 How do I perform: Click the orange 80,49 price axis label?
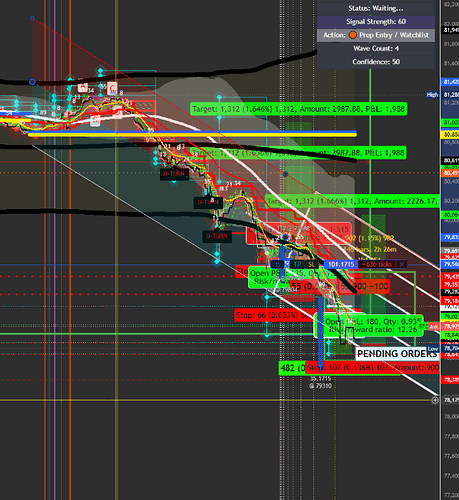tap(450, 173)
